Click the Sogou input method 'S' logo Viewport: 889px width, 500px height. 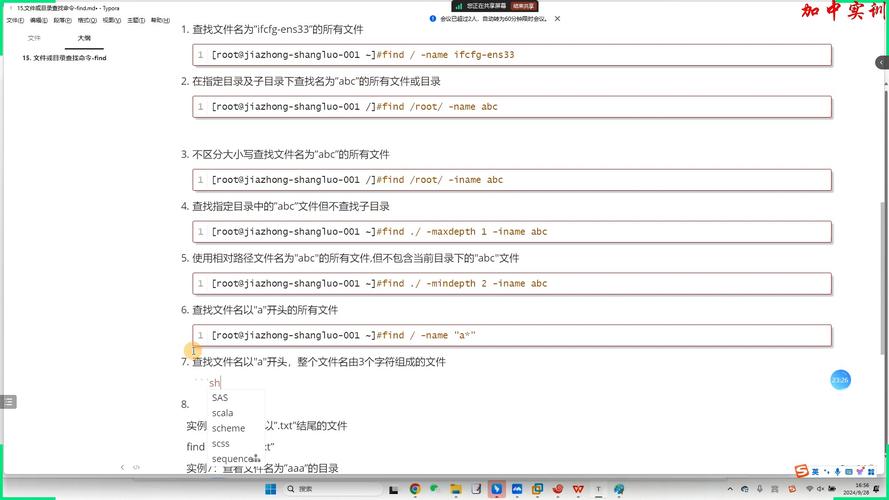point(801,471)
